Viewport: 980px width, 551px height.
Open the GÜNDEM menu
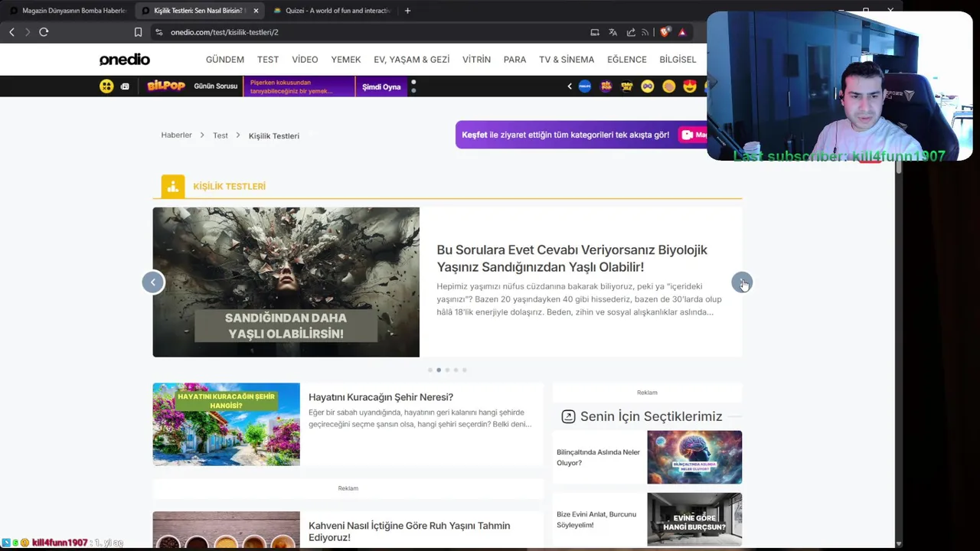(225, 60)
